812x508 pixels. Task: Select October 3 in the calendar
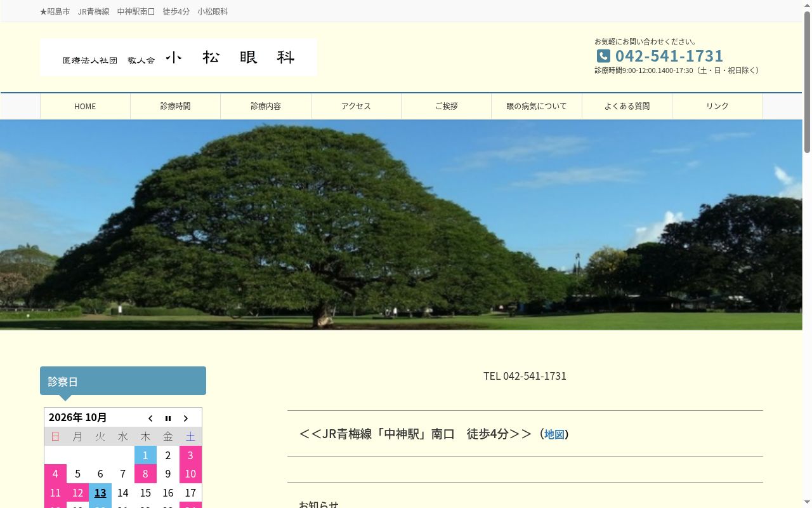pos(190,455)
